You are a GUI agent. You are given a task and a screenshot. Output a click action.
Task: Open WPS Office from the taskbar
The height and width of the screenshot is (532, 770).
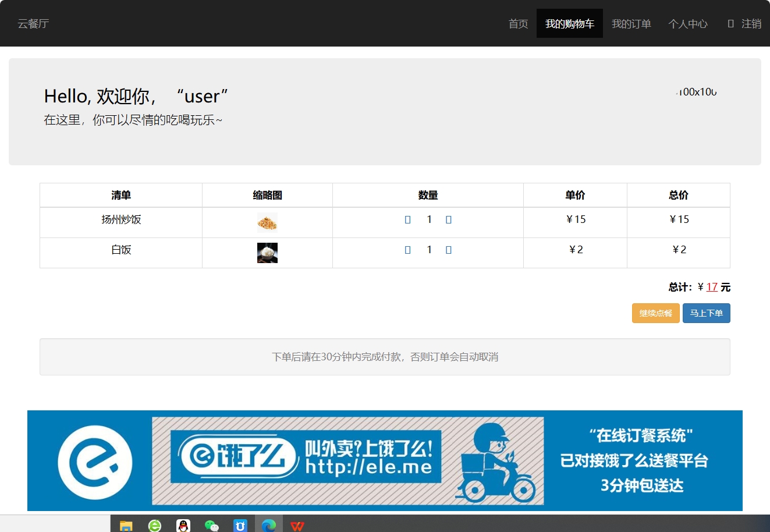pyautogui.click(x=297, y=526)
